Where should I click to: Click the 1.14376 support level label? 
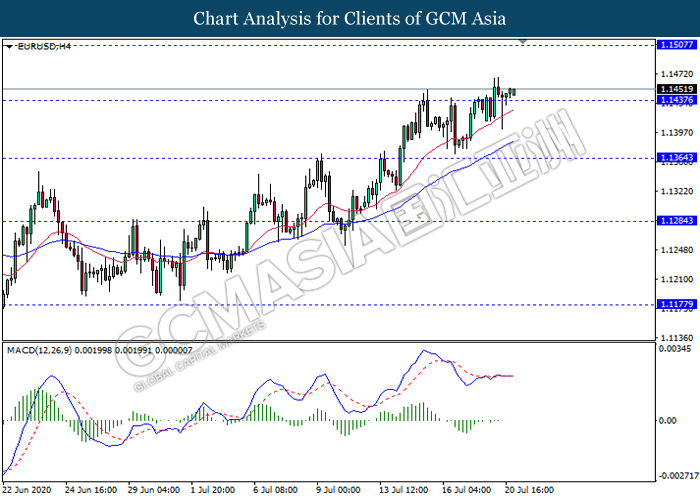click(x=676, y=100)
